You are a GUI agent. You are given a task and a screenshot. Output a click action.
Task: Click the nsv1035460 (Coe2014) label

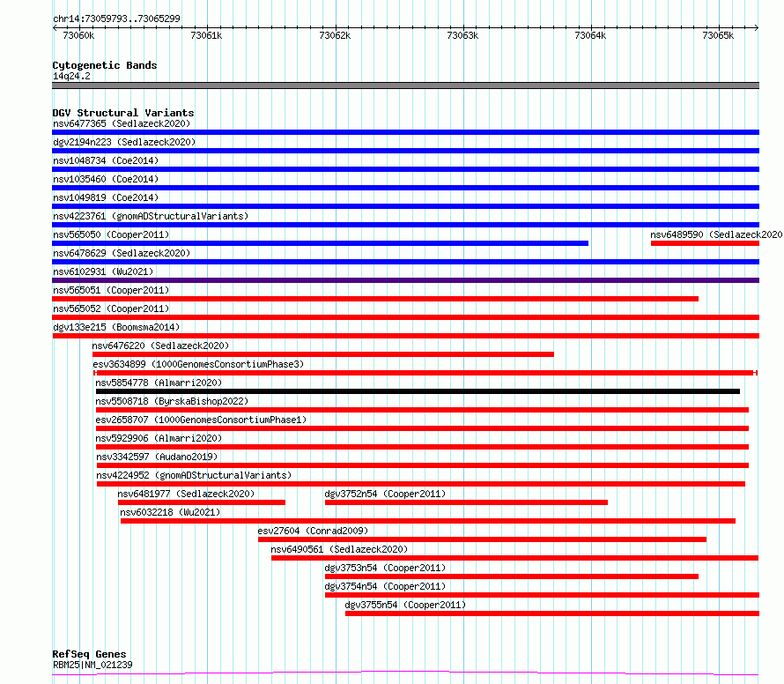106,179
